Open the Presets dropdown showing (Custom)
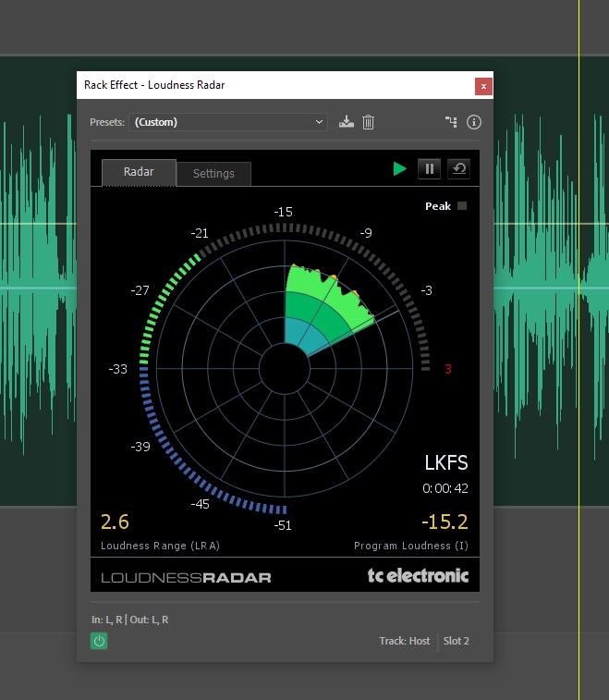The image size is (609, 700). tap(228, 122)
